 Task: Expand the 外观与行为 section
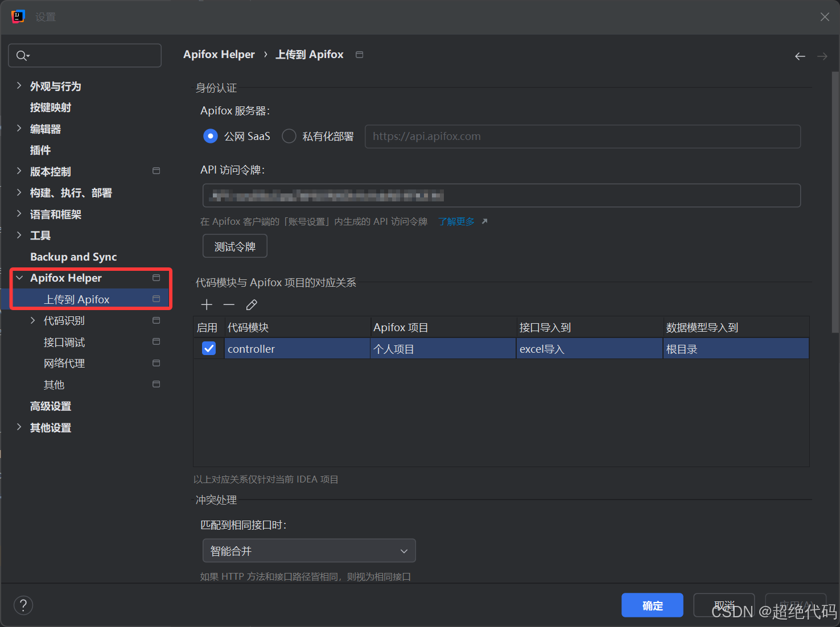point(19,86)
